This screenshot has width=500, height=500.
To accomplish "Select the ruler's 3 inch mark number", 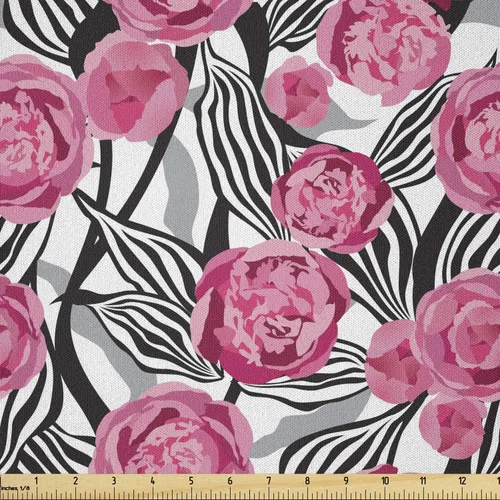I will [x=114, y=481].
